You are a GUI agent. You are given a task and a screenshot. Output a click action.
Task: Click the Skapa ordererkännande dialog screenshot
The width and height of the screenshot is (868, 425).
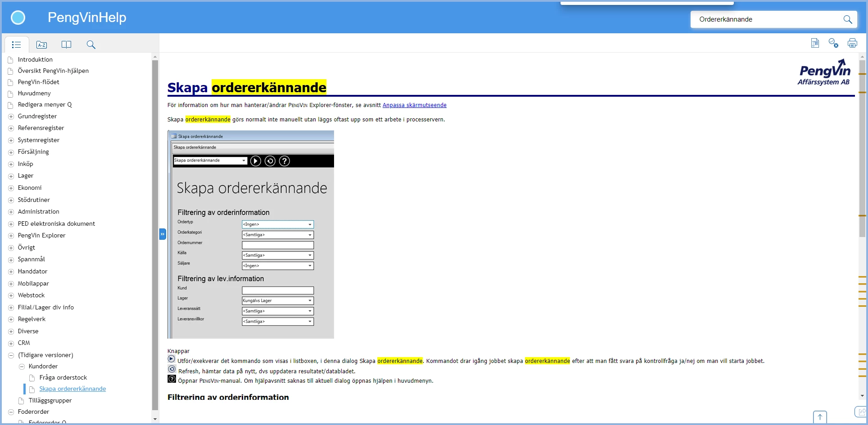point(251,234)
